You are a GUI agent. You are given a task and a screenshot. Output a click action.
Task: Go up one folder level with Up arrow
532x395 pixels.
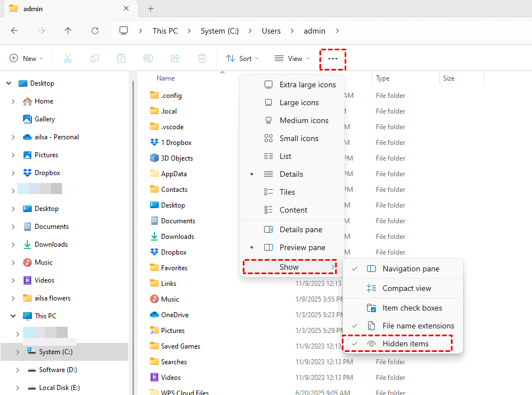[68, 31]
